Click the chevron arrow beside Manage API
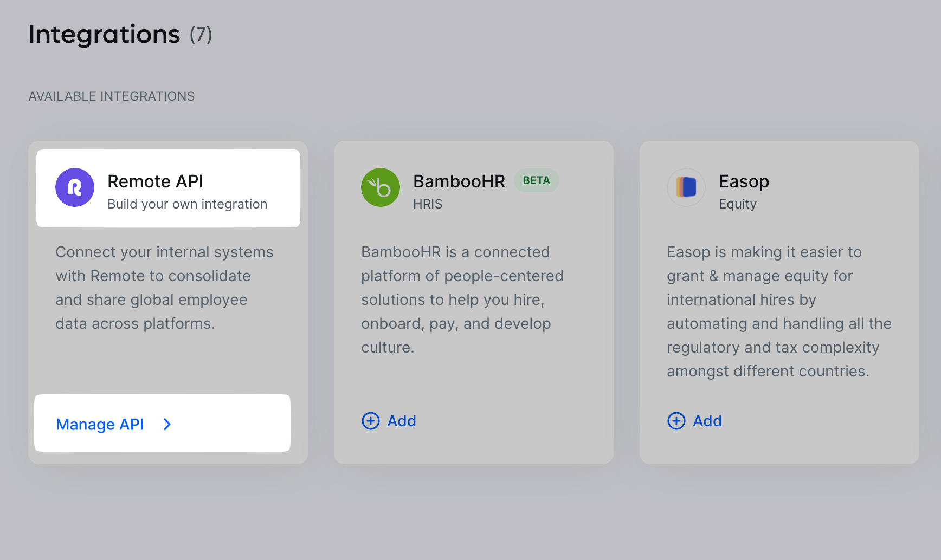 coord(167,424)
